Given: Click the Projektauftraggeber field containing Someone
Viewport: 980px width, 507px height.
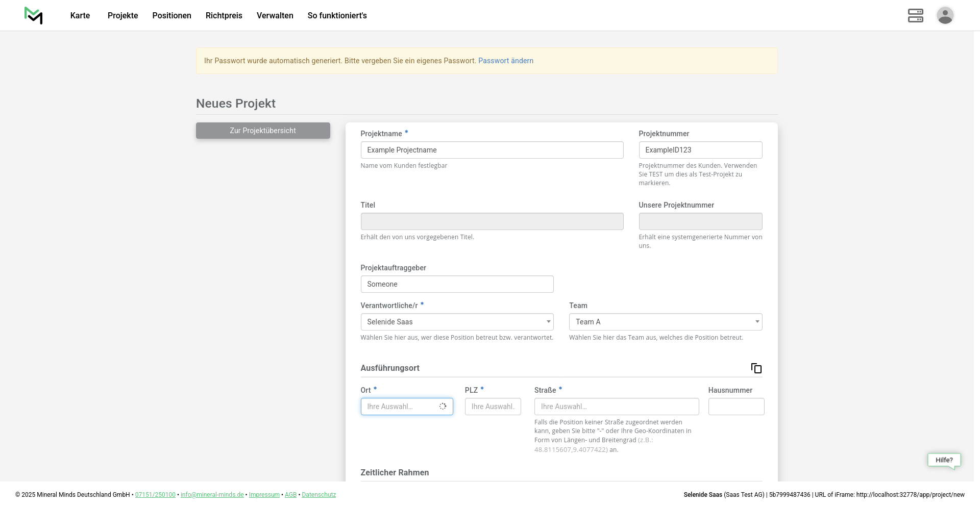Looking at the screenshot, I should click(457, 284).
